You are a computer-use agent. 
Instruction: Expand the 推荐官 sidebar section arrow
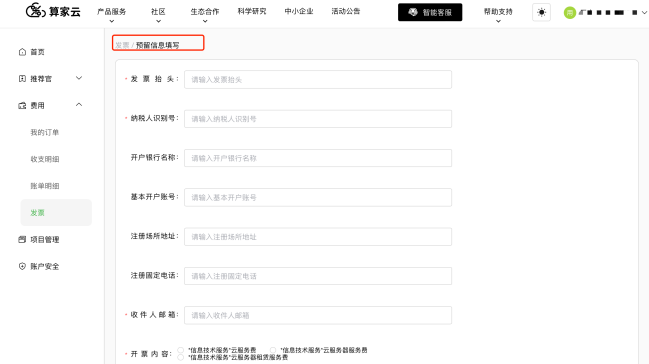pos(79,78)
